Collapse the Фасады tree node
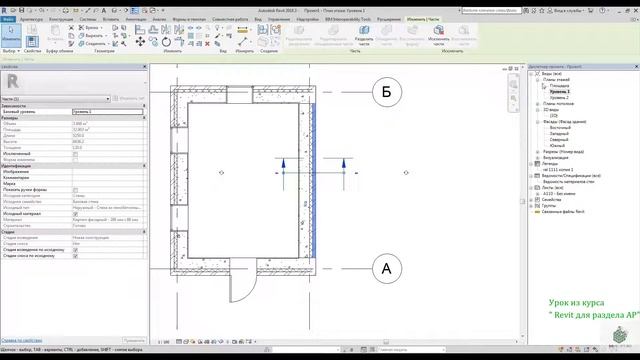The image size is (640, 360). (538, 122)
